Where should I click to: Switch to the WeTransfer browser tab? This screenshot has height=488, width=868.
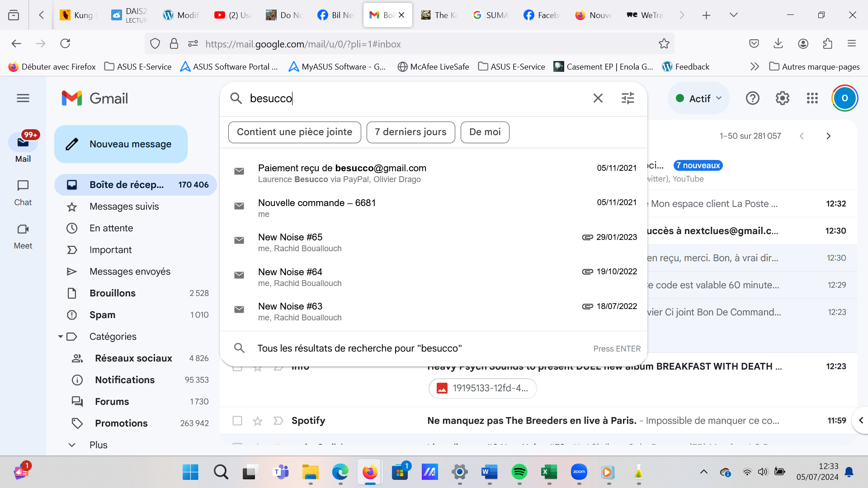click(645, 15)
